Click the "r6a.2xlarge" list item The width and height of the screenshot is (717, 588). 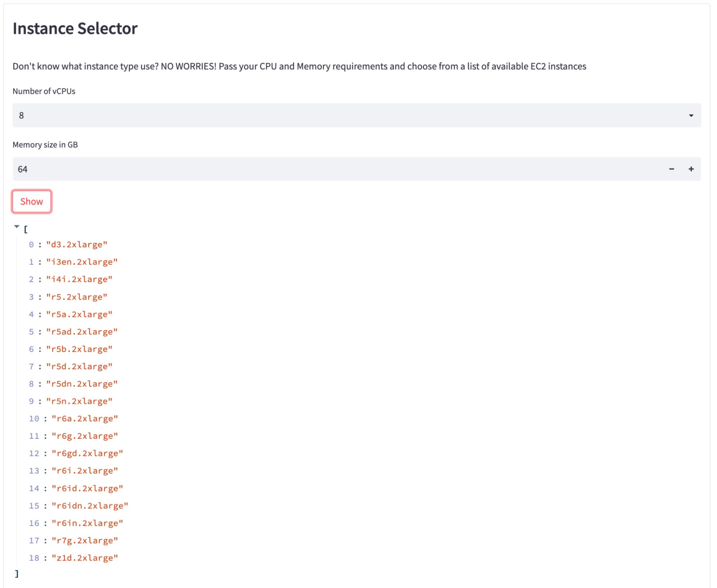[x=85, y=419]
